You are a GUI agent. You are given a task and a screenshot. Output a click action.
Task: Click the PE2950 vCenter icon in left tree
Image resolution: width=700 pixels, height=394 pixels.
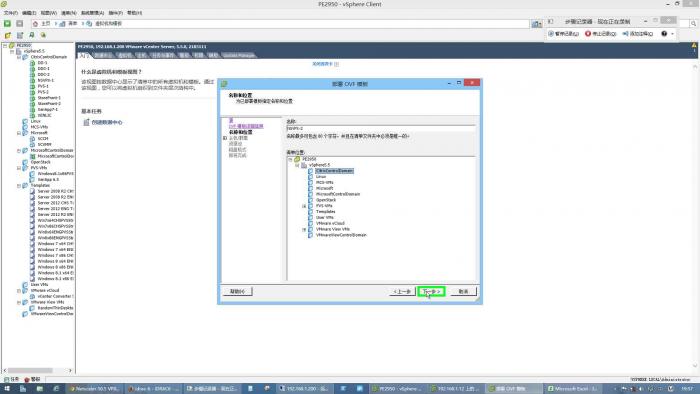click(x=12, y=46)
